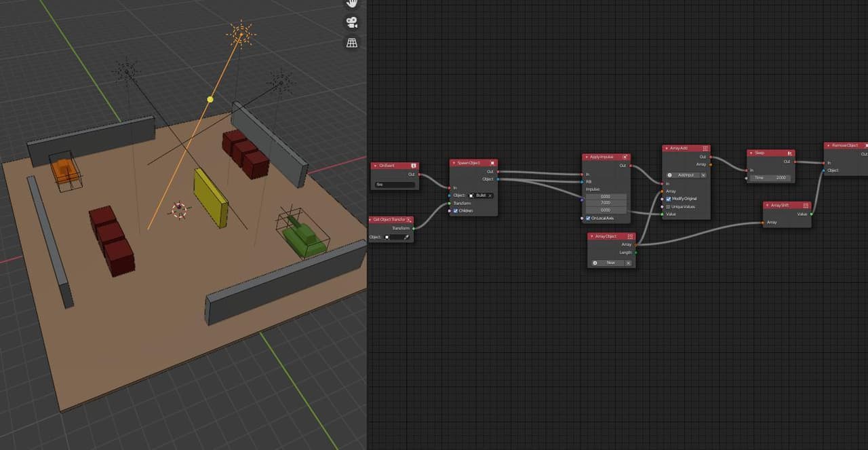Click the Remove Object node's Object input socket

[x=825, y=170]
